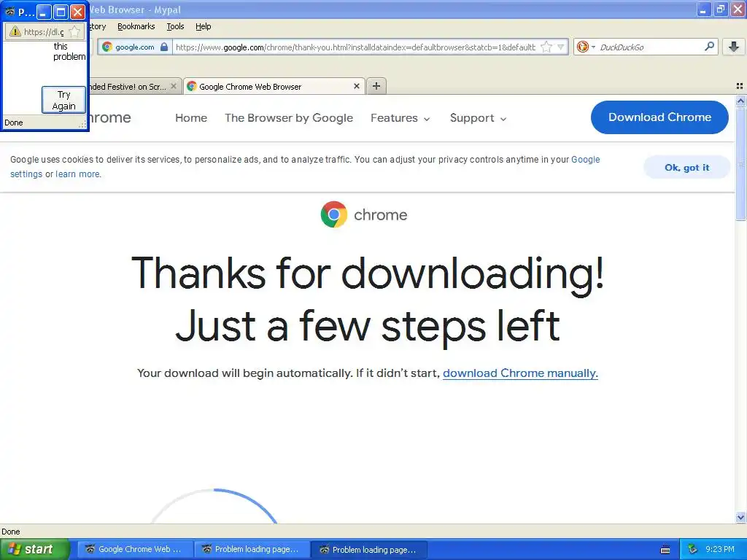This screenshot has width=747, height=560.
Task: Bookmark this page with the address bar star
Action: tap(546, 47)
